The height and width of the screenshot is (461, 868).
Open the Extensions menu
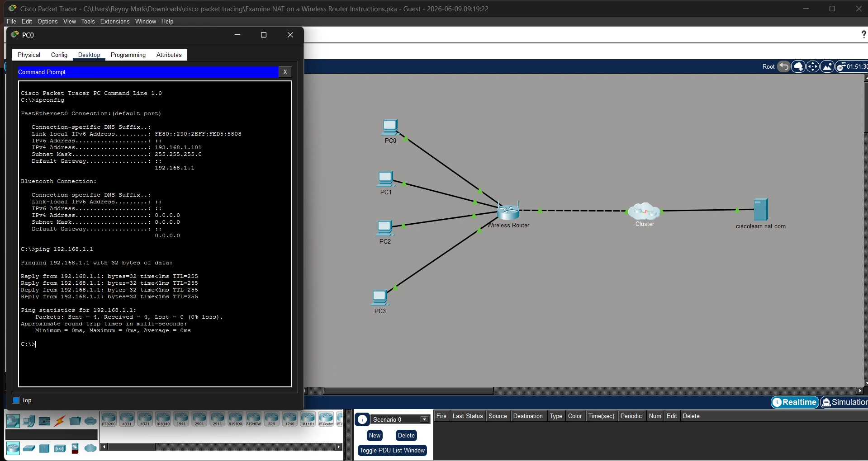115,21
